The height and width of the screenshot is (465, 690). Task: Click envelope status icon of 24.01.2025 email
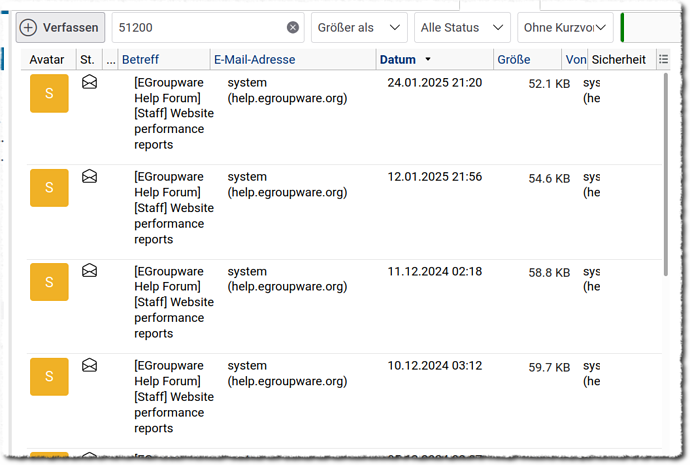89,83
